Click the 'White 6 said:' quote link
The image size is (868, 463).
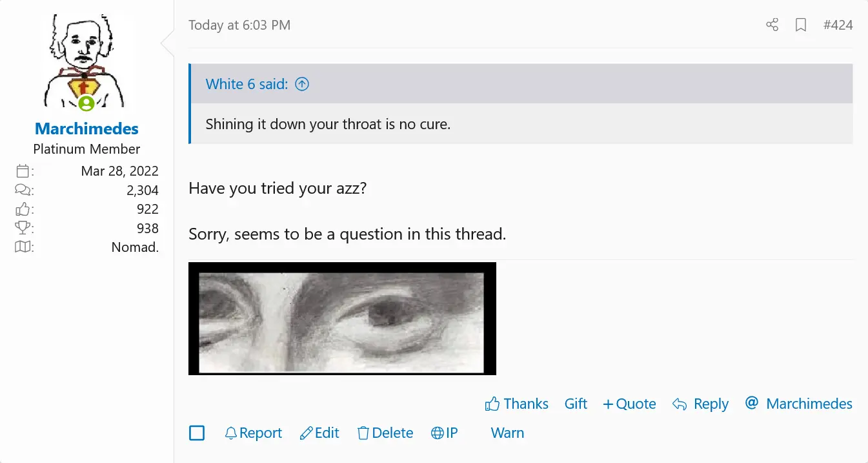coord(247,84)
